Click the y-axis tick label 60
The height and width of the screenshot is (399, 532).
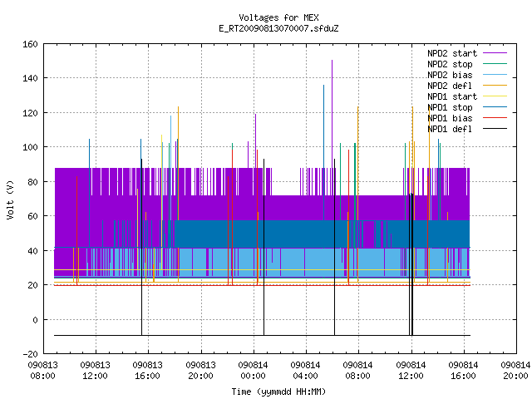coord(32,216)
